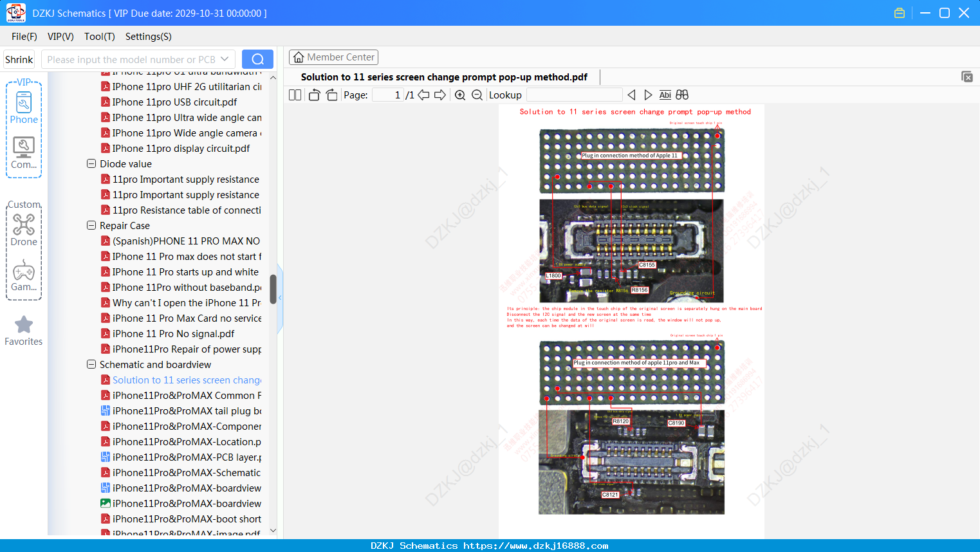Click the PCB layer file icon

tap(106, 457)
